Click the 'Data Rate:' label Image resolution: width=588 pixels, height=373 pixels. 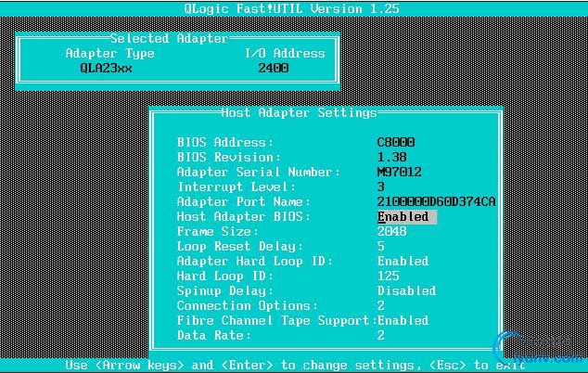pyautogui.click(x=214, y=336)
